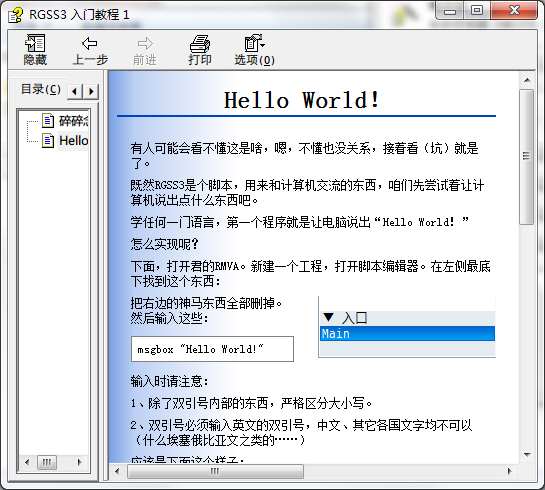The height and width of the screenshot is (490, 545).
Task: Click the contents pane scroll-left arrow
Action: [x=27, y=462]
